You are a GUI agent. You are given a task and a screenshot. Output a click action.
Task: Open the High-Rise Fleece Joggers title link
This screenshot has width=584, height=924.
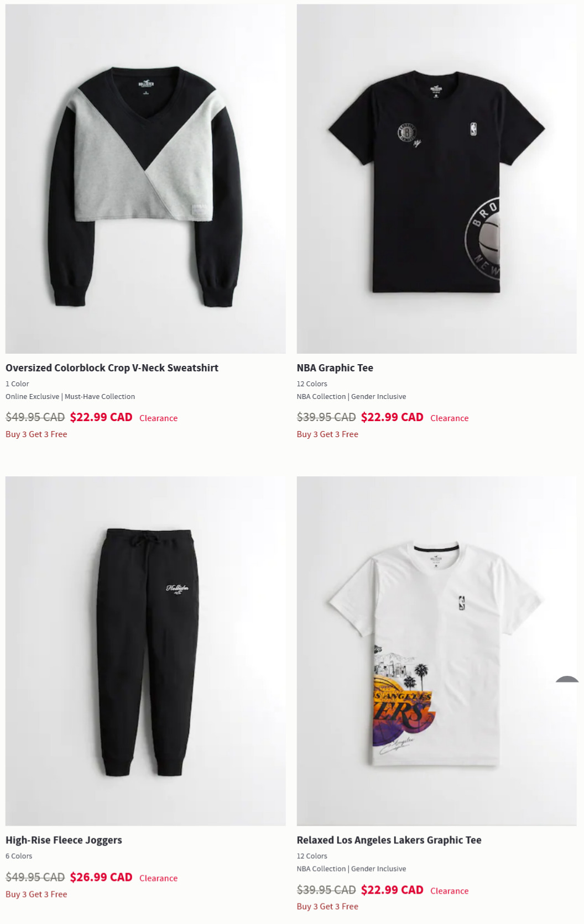pyautogui.click(x=64, y=840)
